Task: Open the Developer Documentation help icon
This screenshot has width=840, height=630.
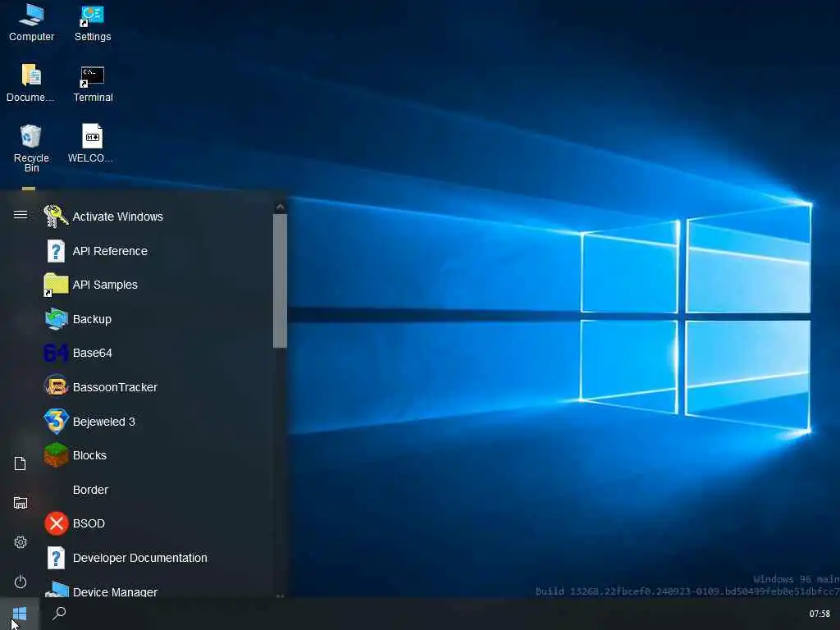Action: tap(56, 558)
